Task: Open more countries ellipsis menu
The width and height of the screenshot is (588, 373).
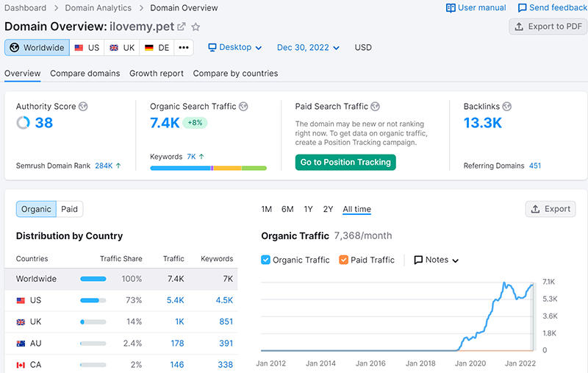Action: coord(184,48)
